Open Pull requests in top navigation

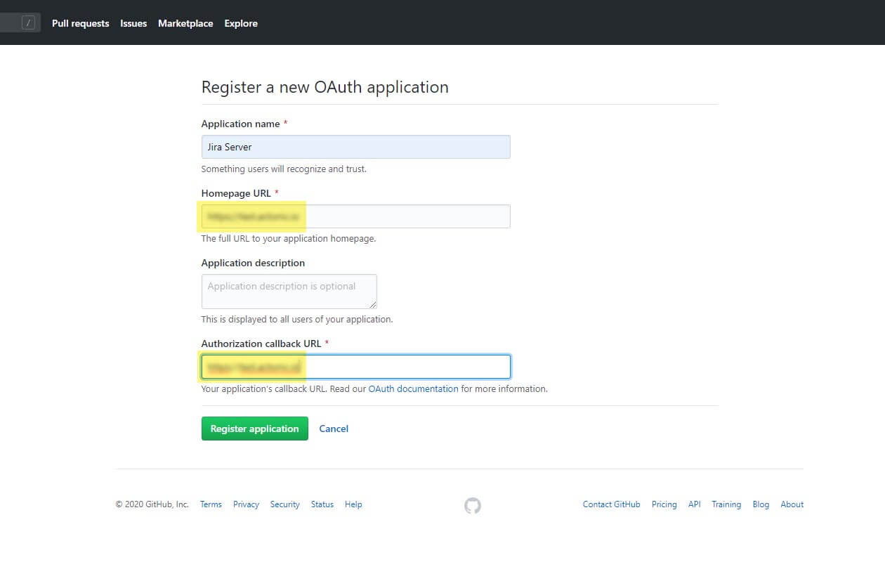tap(81, 23)
